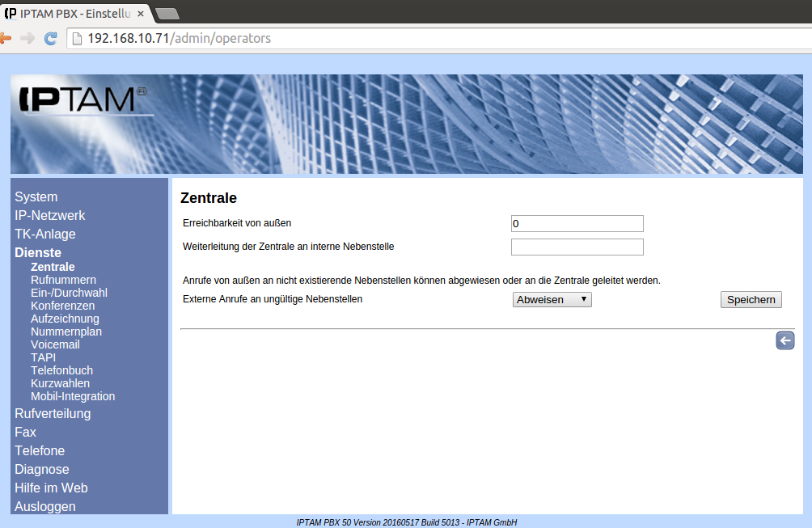Open the System menu section
Screen dimensions: 812x528
36,196
